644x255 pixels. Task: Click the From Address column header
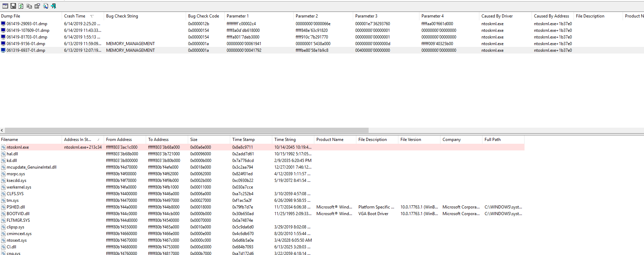tap(125, 140)
